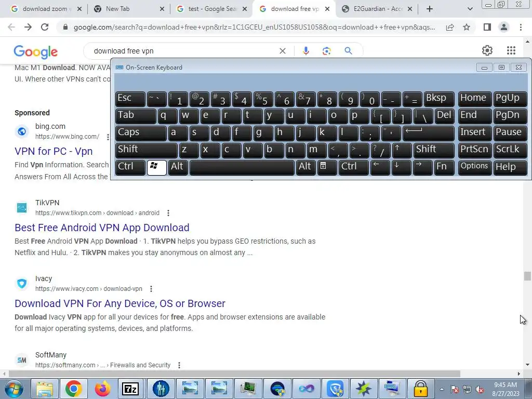Click the scroll down arrow of page
The height and width of the screenshot is (399, 532).
click(x=527, y=365)
